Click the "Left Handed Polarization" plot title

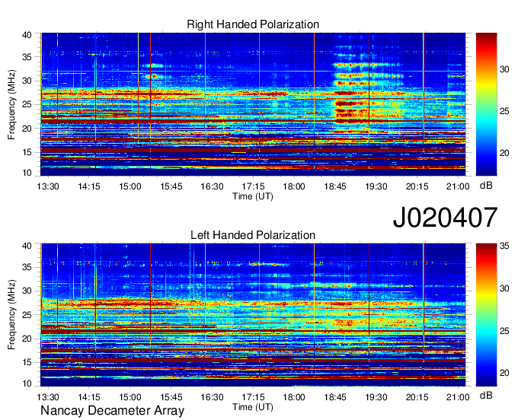[x=253, y=235]
